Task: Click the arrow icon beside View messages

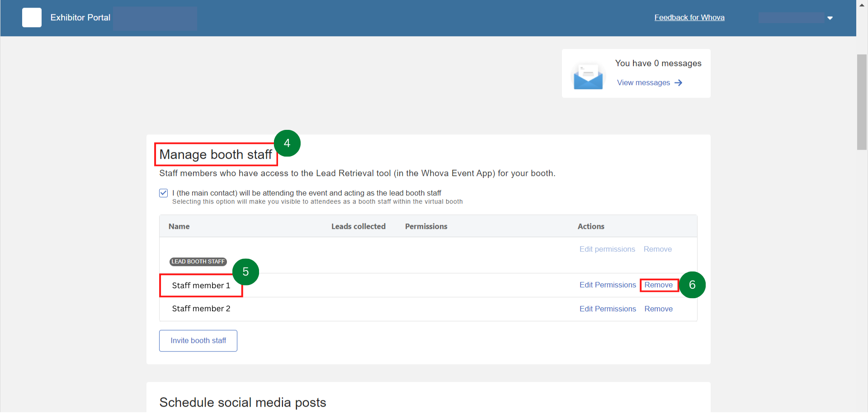Action: [679, 83]
